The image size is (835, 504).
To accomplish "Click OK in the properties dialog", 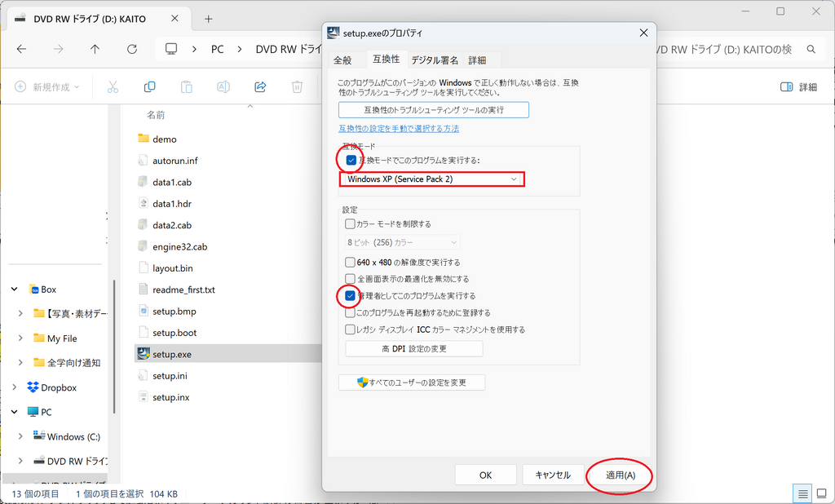I will click(x=486, y=475).
